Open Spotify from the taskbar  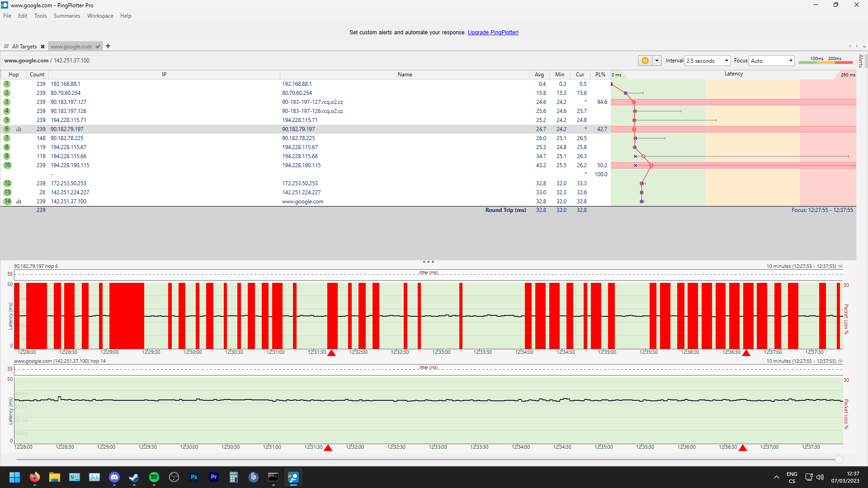coord(154,477)
